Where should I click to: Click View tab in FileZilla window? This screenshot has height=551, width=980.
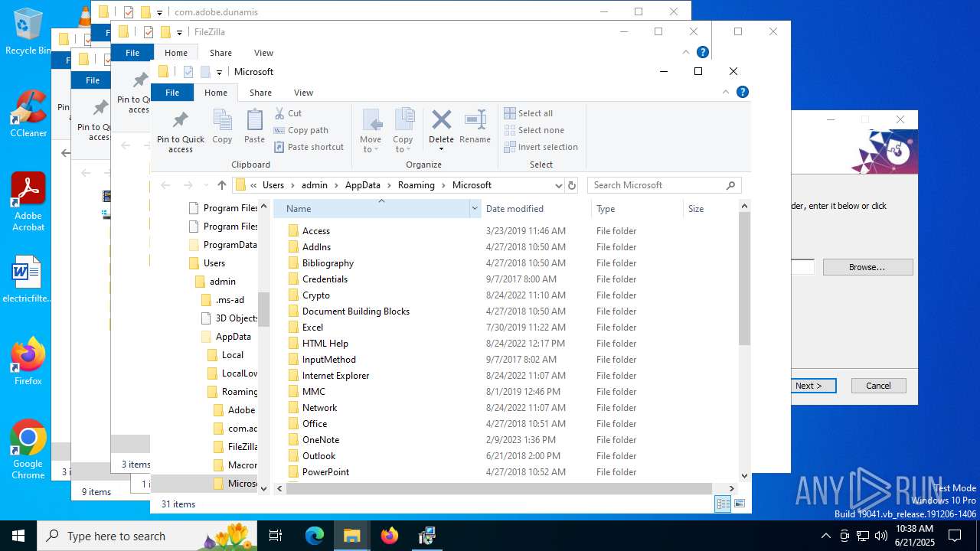coord(263,53)
